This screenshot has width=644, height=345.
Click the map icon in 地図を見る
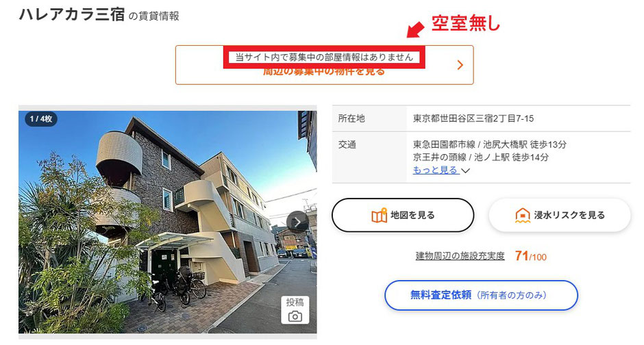coord(379,216)
